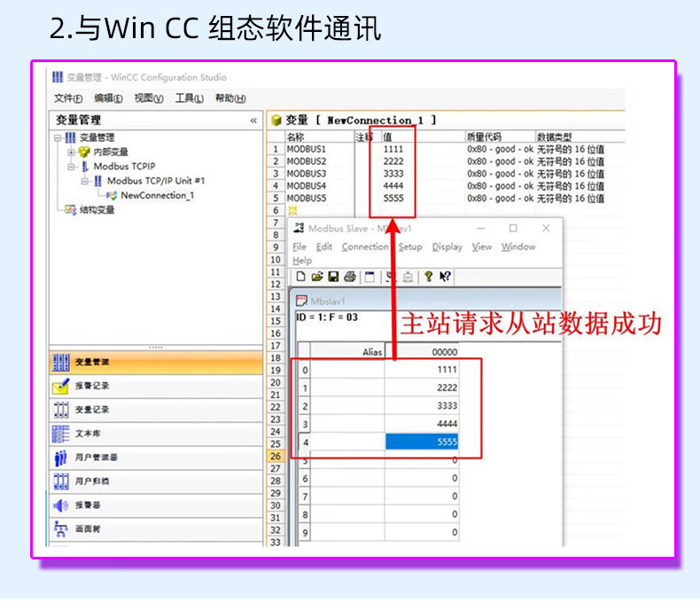
Task: Select the 报警器 speaker item
Action: [x=89, y=505]
